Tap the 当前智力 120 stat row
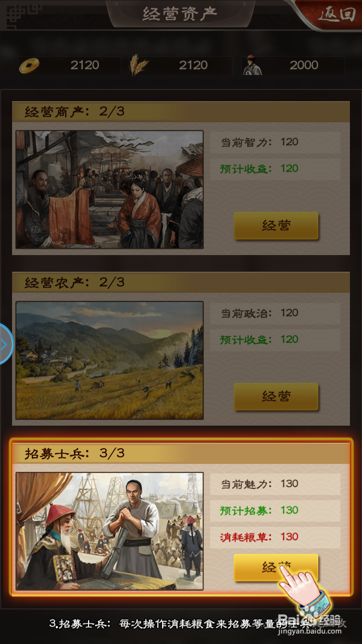 click(x=275, y=142)
